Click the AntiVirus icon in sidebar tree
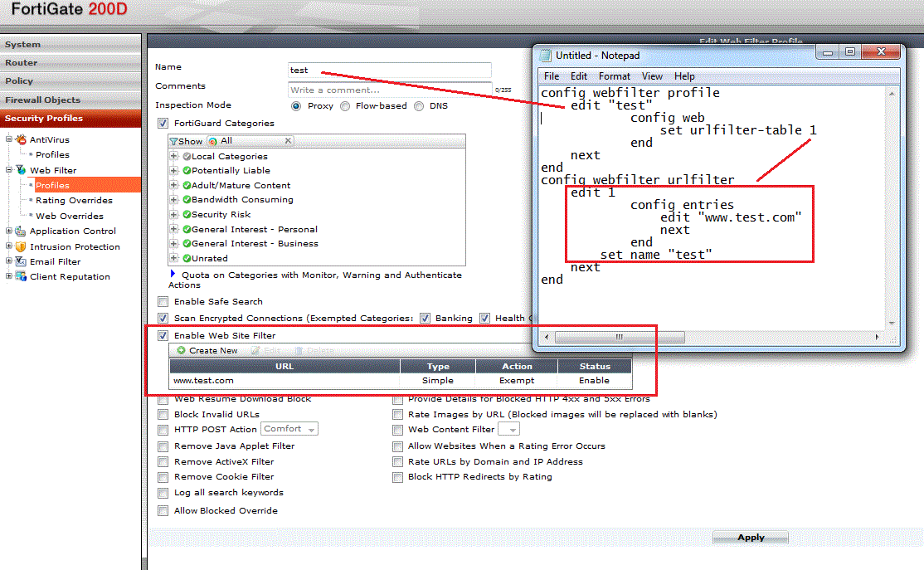924x570 pixels. click(22, 139)
